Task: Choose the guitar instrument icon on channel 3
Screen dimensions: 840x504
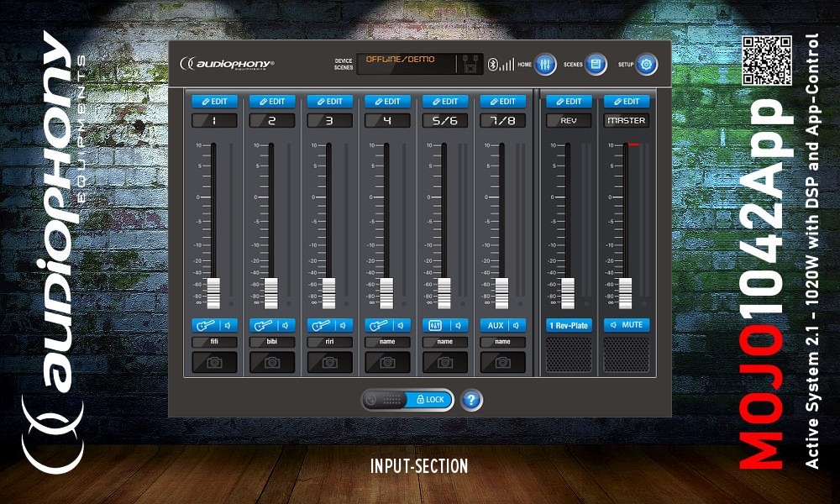Action: pos(320,325)
